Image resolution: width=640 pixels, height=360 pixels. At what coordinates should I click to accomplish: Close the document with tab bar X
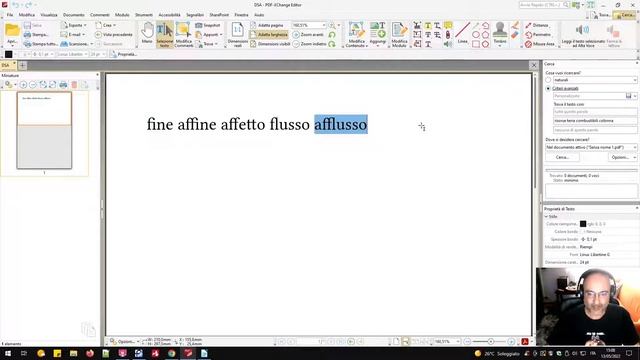(533, 65)
